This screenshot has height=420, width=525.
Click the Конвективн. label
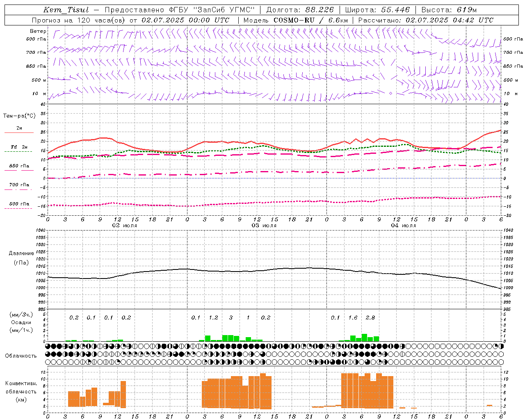coord(21,383)
